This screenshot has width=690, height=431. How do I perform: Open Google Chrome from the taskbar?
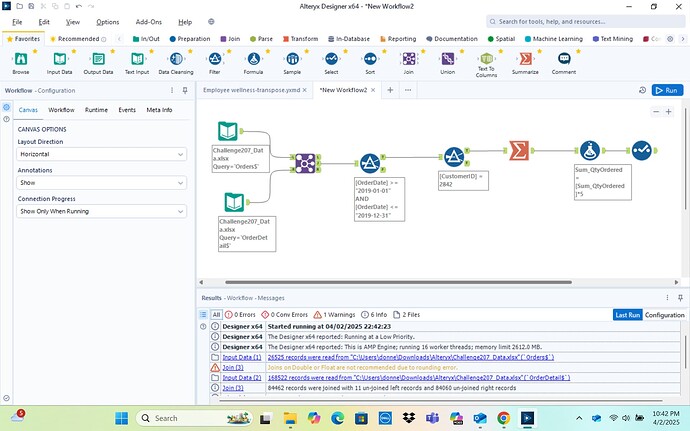pos(503,418)
